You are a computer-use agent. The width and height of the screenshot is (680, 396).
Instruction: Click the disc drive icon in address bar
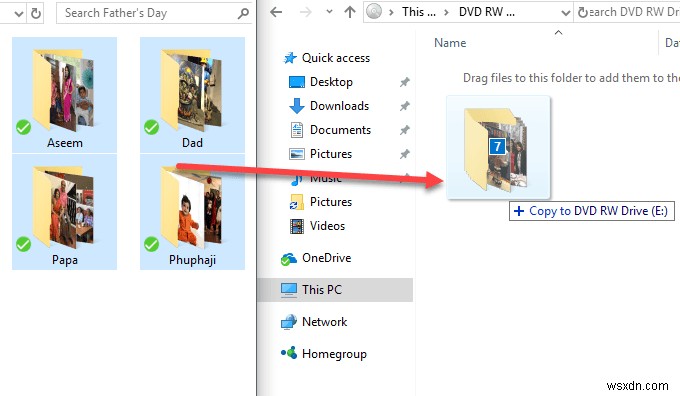click(374, 12)
